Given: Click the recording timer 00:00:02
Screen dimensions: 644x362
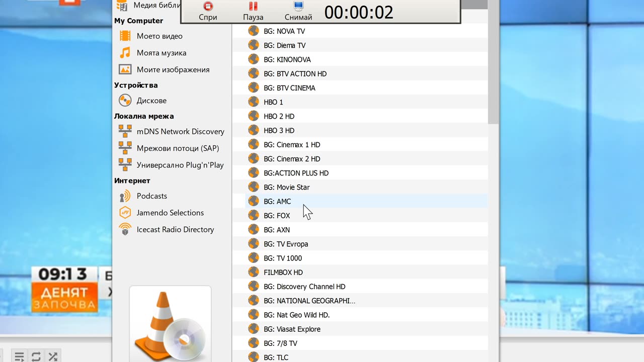Looking at the screenshot, I should click(359, 12).
